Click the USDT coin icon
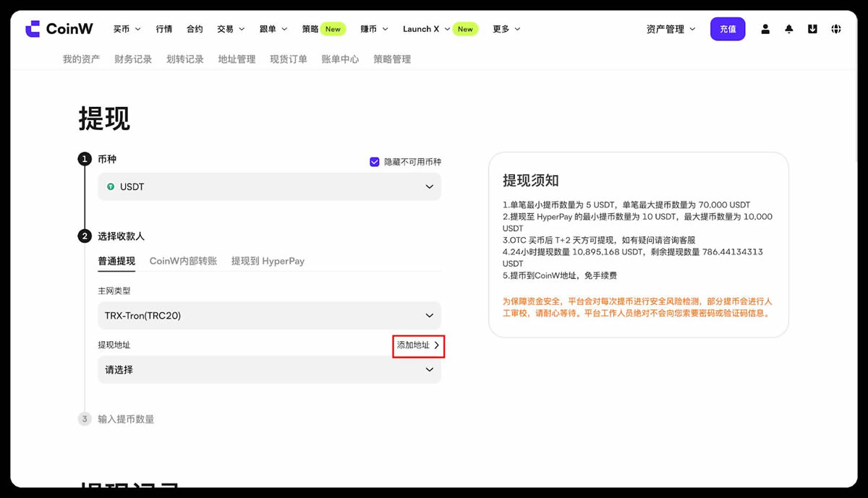Screen dimensions: 868x498 [x=112, y=186]
